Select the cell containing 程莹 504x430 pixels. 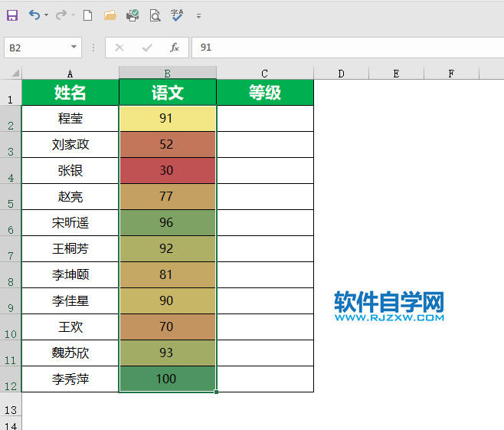70,118
